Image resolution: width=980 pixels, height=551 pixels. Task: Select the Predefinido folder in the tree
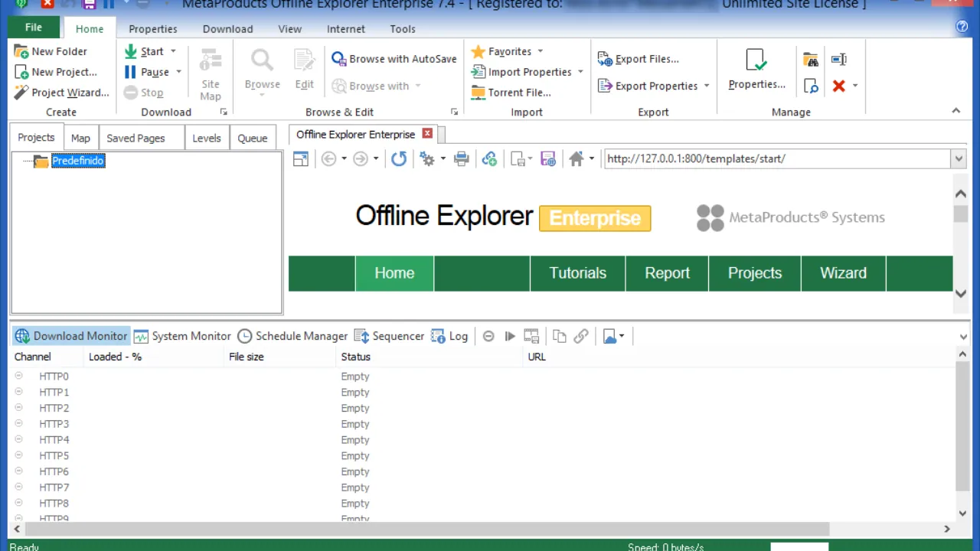[78, 161]
